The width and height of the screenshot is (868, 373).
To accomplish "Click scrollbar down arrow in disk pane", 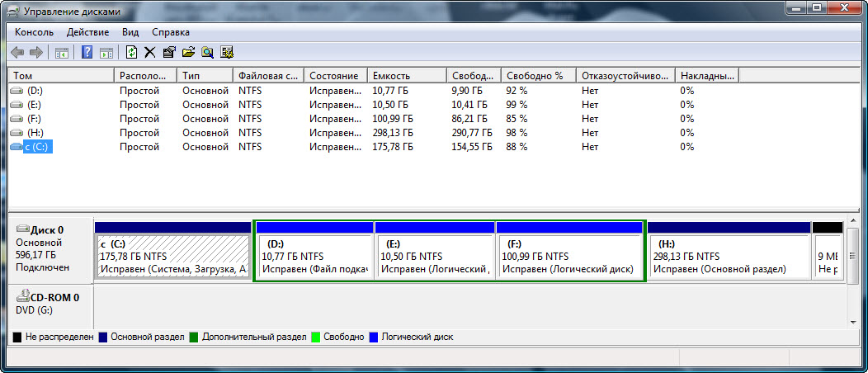I will 852,322.
